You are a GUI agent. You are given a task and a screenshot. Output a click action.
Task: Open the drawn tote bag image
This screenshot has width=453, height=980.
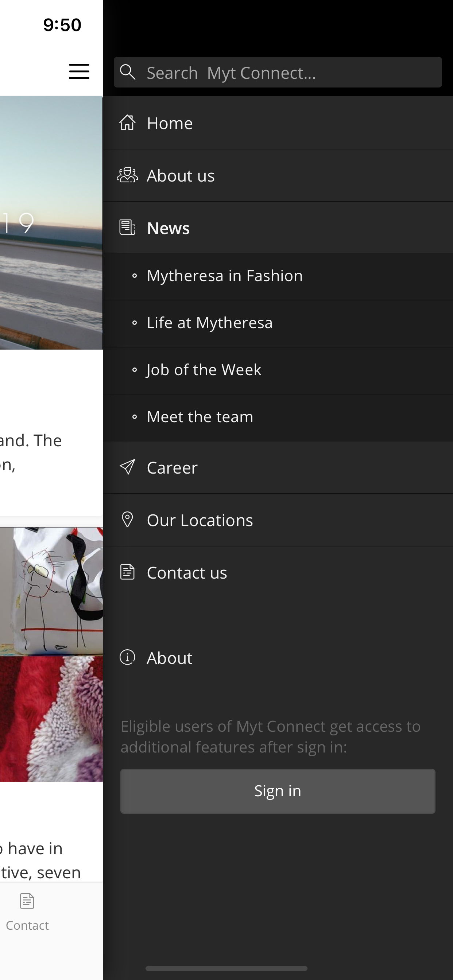point(51,591)
